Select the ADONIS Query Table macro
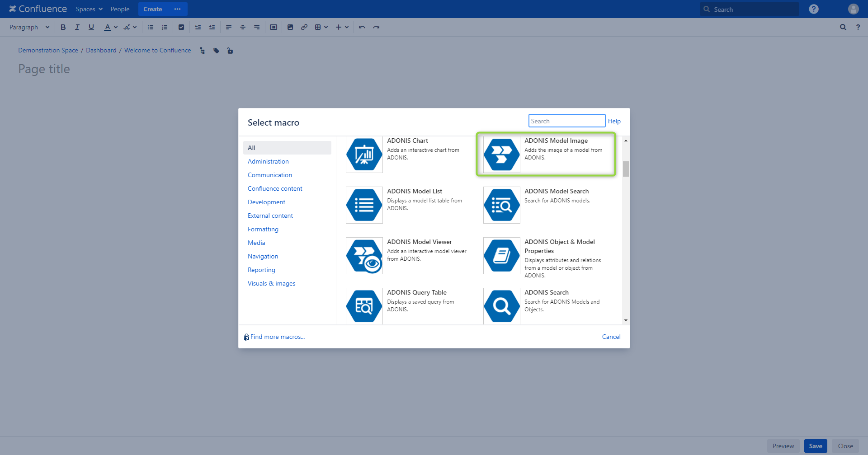This screenshot has height=455, width=868. (407, 306)
